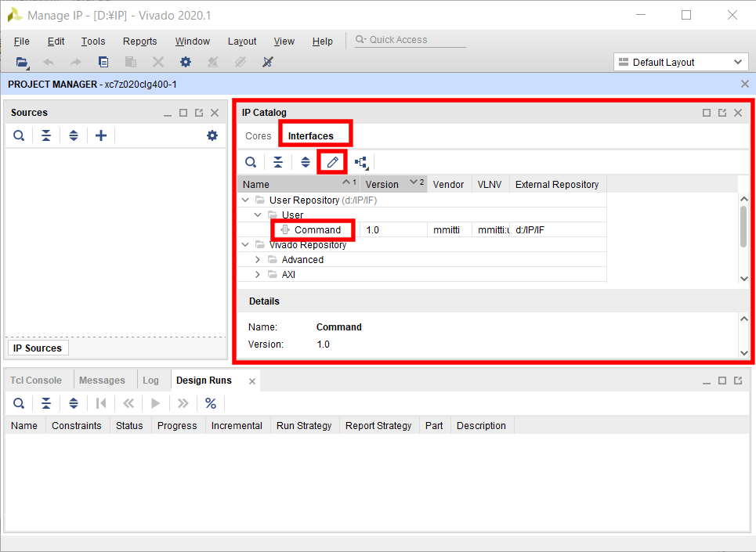756x552 pixels.
Task: Launch runs with the play icon
Action: click(155, 404)
